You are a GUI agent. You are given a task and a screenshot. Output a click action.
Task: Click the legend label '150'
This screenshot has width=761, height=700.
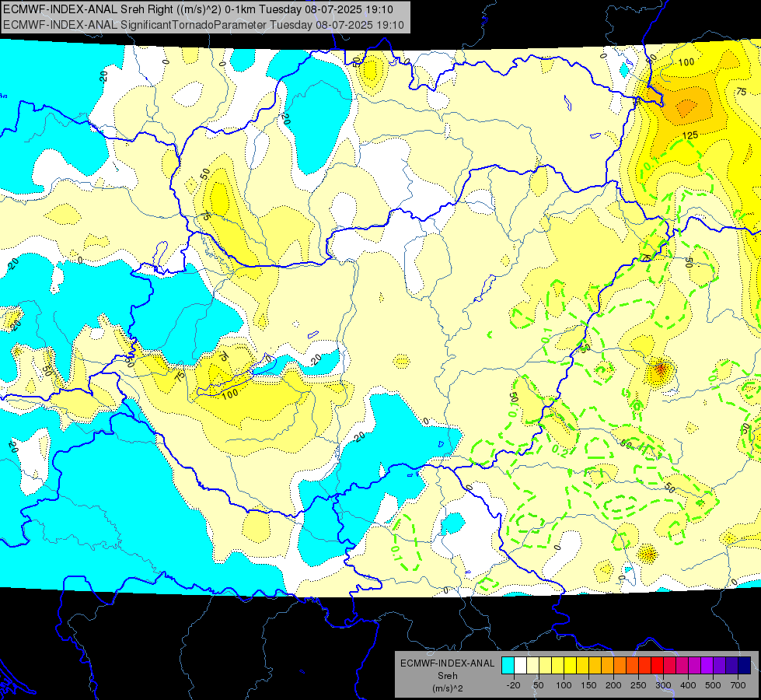coord(588,685)
